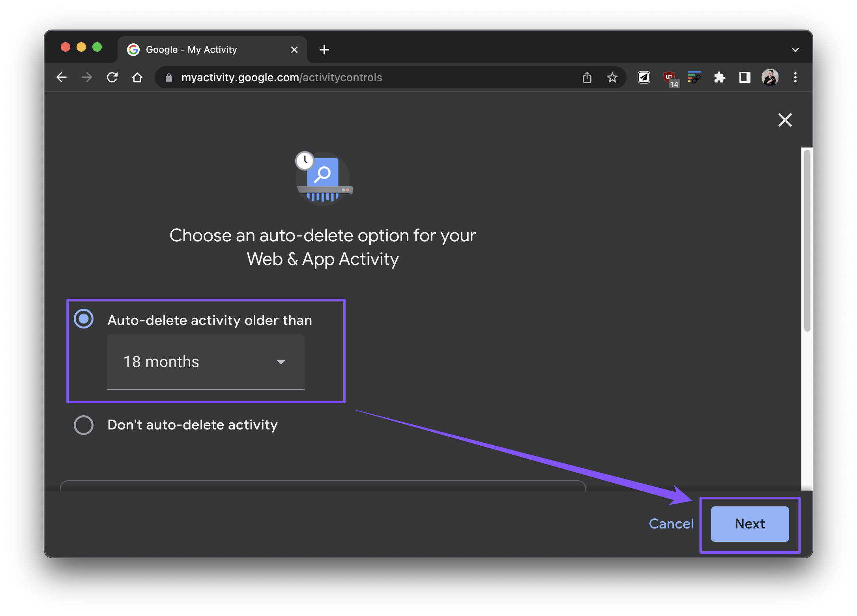Open the profile avatar menu
Viewport: 857px width, 616px height.
click(x=770, y=77)
